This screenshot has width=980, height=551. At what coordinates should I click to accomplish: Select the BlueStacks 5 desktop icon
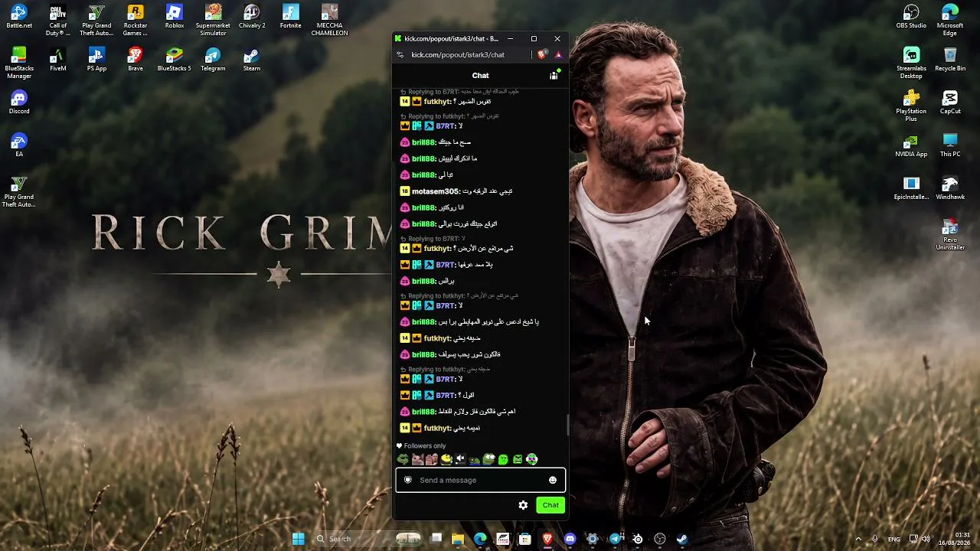tap(175, 60)
